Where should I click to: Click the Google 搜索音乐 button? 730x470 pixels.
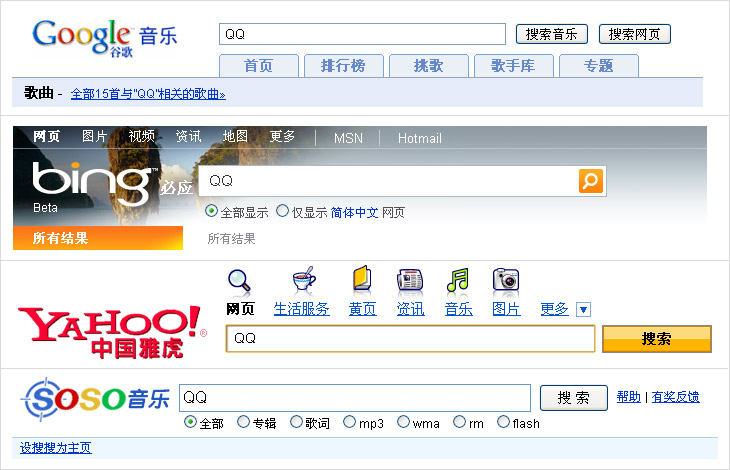552,34
